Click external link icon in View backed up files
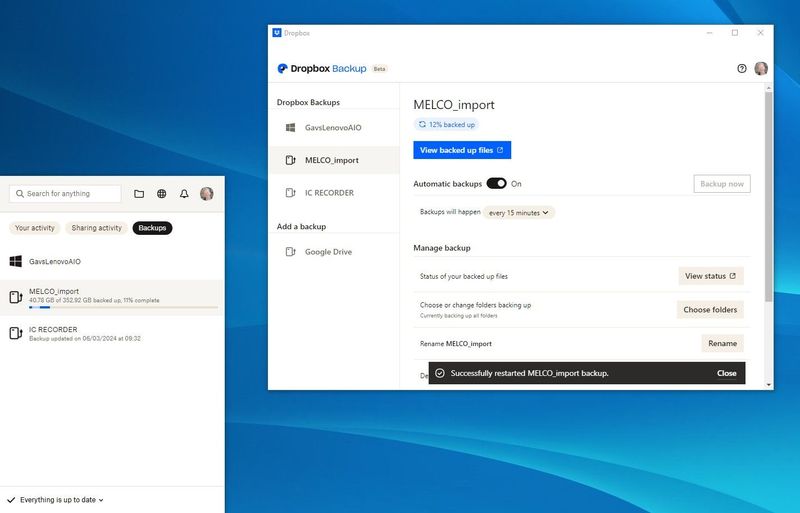 tap(500, 150)
